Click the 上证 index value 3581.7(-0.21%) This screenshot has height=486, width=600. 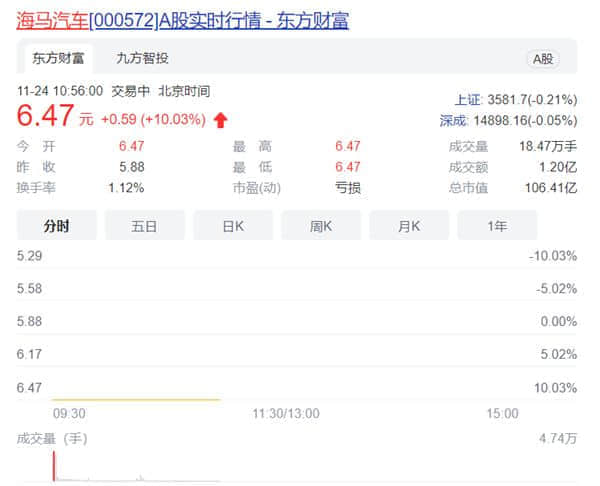[532, 100]
